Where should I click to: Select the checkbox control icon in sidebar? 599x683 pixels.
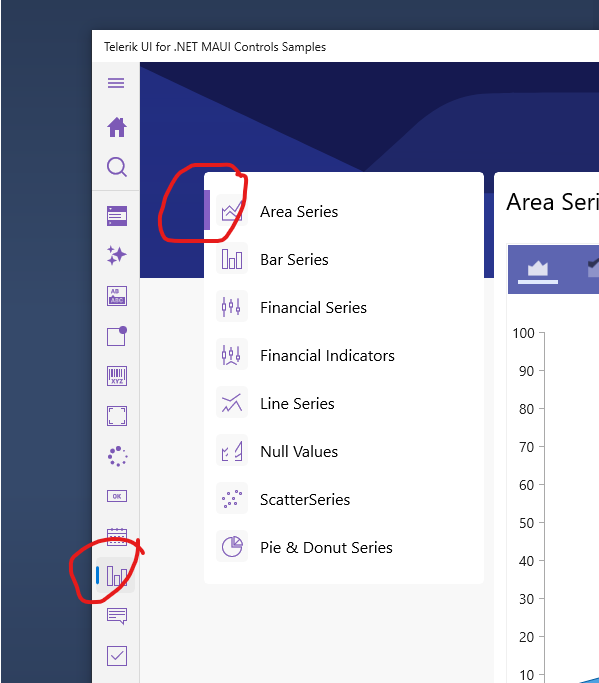(x=117, y=656)
